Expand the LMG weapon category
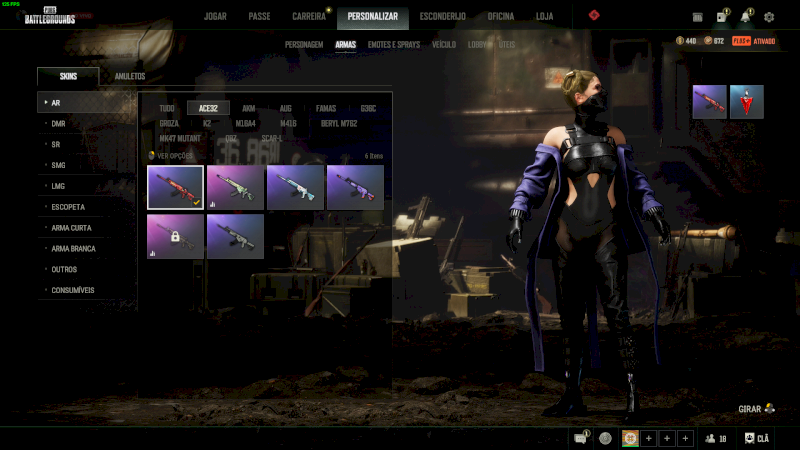The width and height of the screenshot is (800, 450). (x=87, y=186)
